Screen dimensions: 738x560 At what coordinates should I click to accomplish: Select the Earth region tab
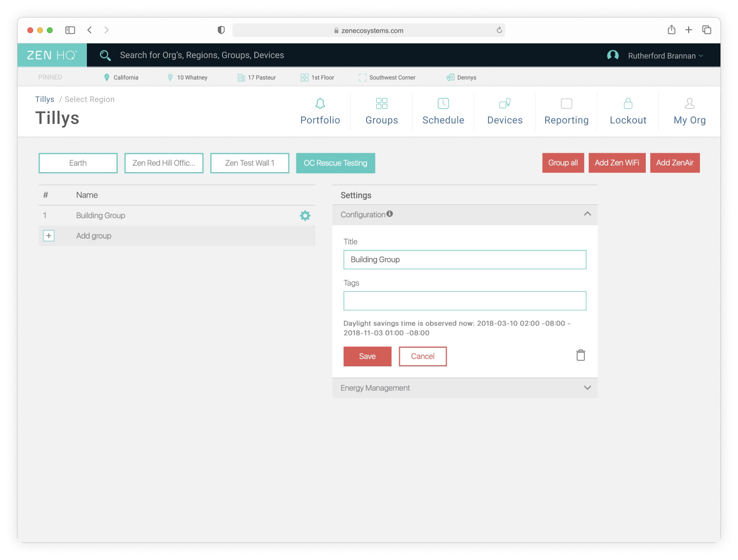[78, 163]
